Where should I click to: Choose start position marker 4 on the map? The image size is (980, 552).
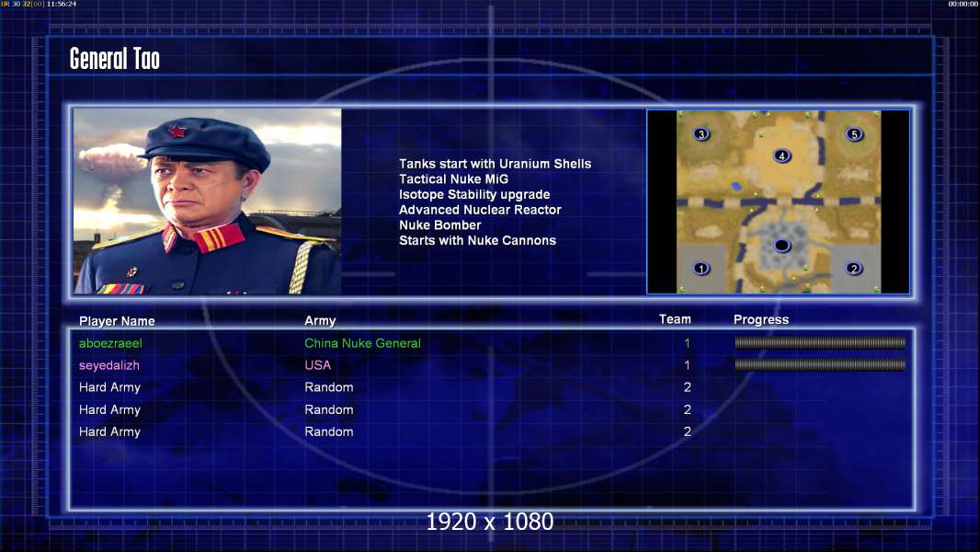(x=781, y=155)
